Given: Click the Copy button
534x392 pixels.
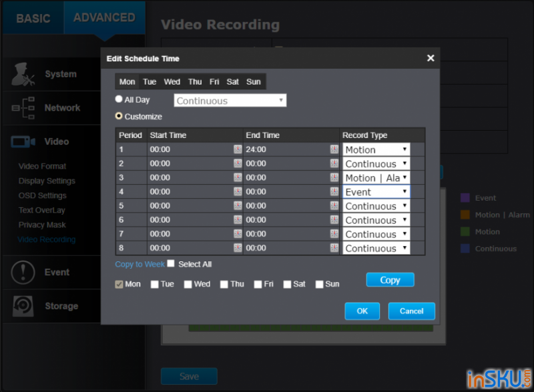Looking at the screenshot, I should click(x=390, y=280).
